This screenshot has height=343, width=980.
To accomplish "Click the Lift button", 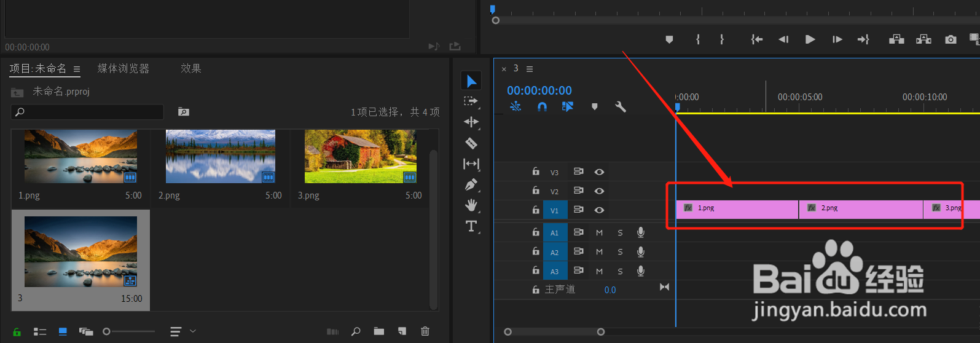I will 896,39.
